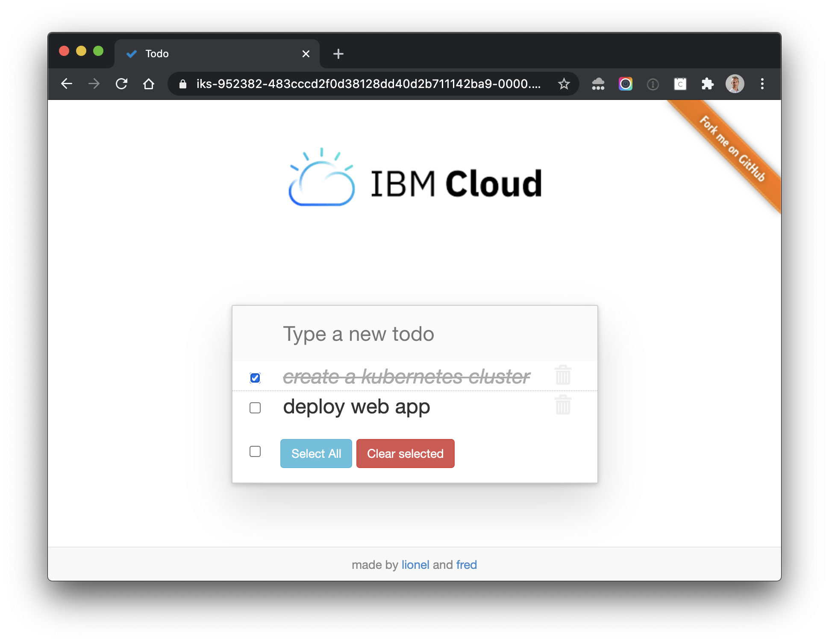Open the Chrome three-dot menu
Screen dimensions: 829x644
[762, 84]
